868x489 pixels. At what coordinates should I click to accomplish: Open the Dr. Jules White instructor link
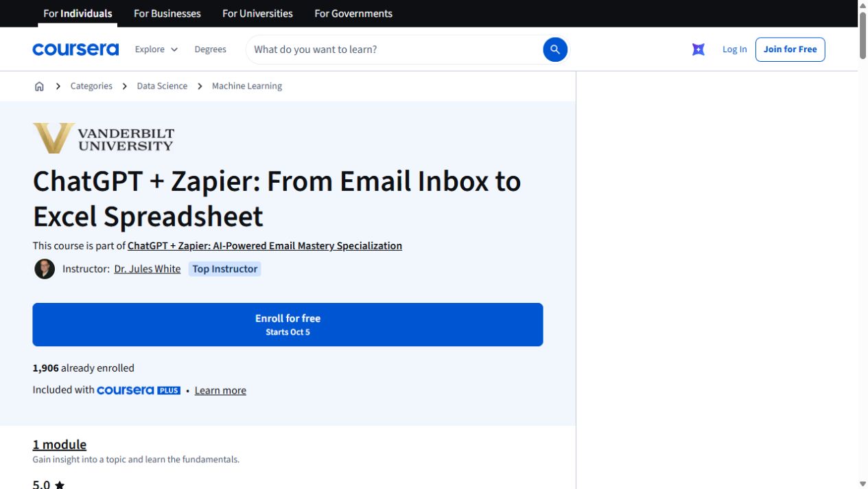(x=148, y=269)
